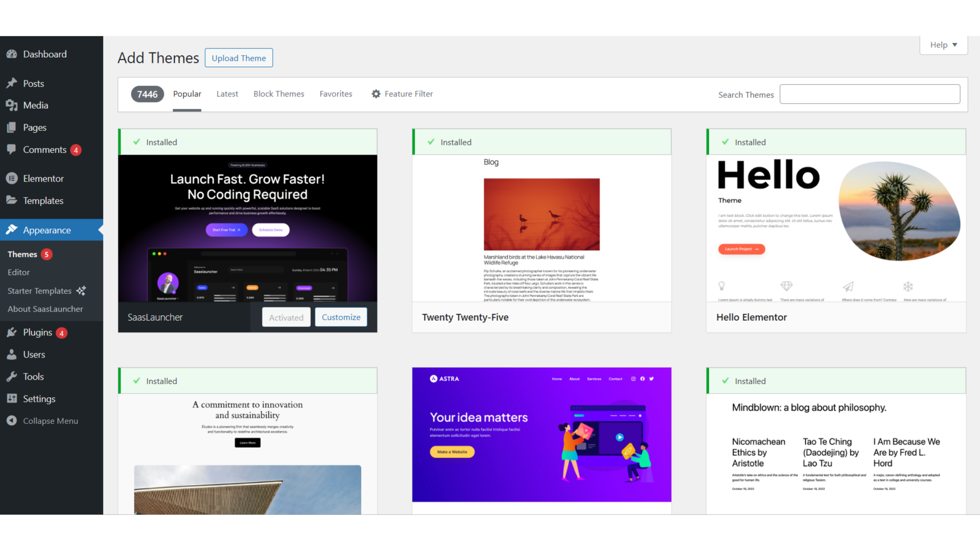Open the innovation and sustainability theme preview
Viewport: 980px width, 551px height.
pos(247,454)
